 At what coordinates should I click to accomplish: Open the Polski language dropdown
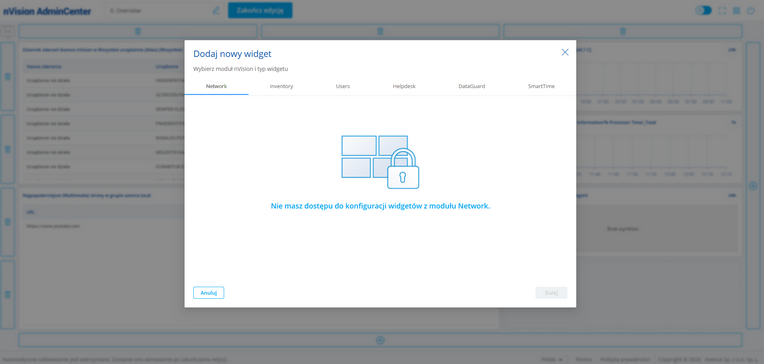coord(552,359)
